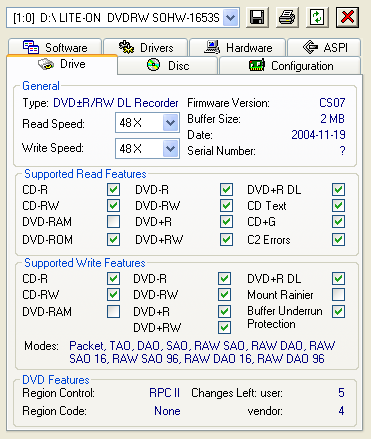Toggle the Mount Rainier checkbox
Screen dimensions: 371x439
click(338, 294)
